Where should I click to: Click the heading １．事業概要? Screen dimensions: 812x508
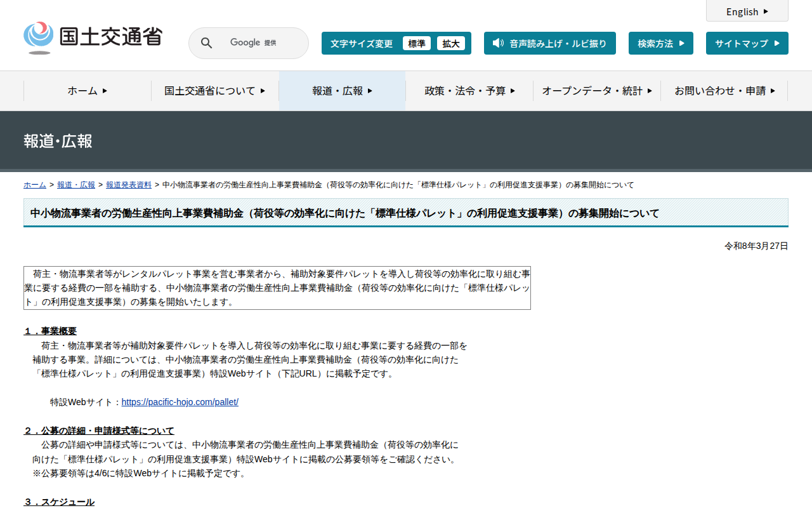[x=50, y=331]
